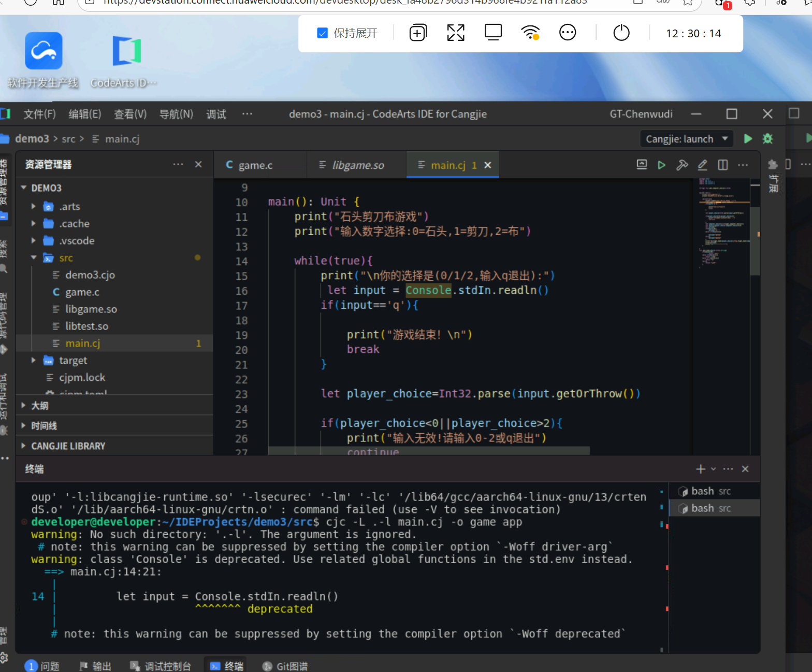This screenshot has width=812, height=672.
Task: Start debugging with the green bug icon
Action: tap(767, 139)
